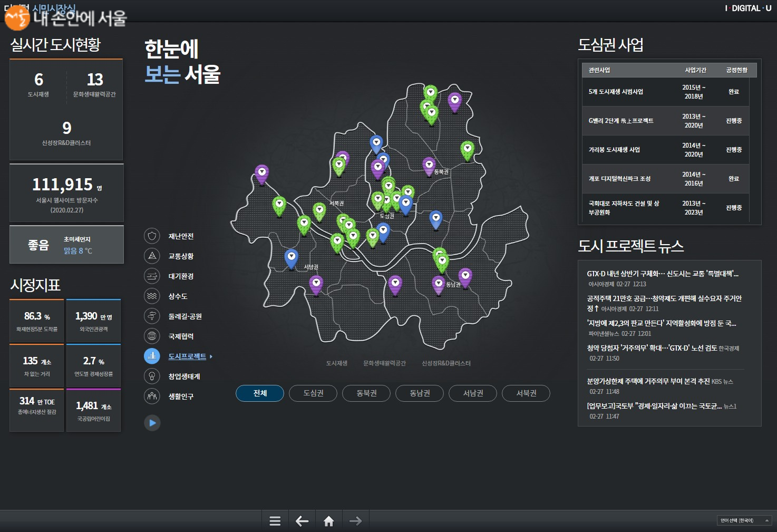This screenshot has width=777, height=532.
Task: Open the 둘레길·공원 signpost icon
Action: 152,316
